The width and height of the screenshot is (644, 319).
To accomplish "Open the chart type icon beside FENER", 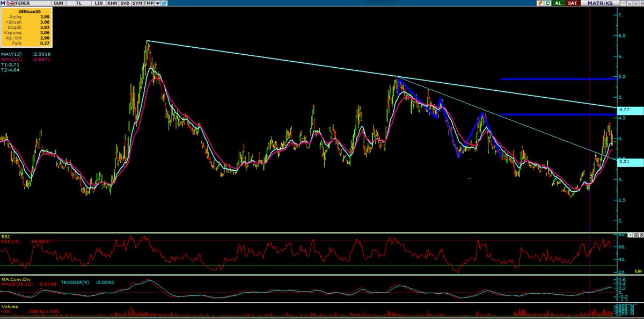I will [x=11, y=3].
